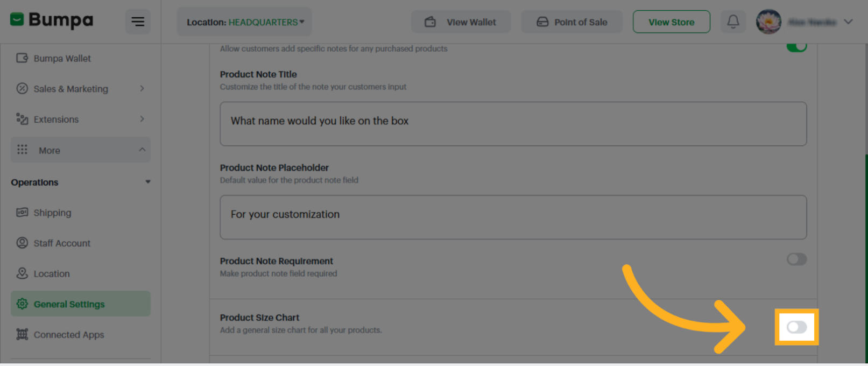Collapse the Operations section

148,182
